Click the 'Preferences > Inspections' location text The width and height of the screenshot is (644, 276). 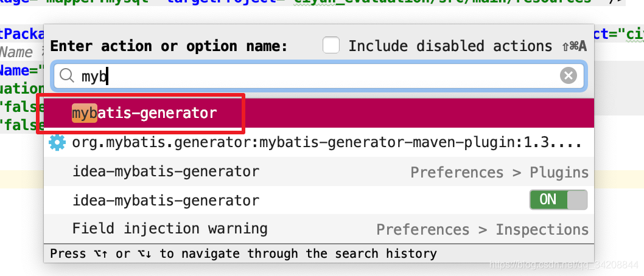(x=483, y=230)
